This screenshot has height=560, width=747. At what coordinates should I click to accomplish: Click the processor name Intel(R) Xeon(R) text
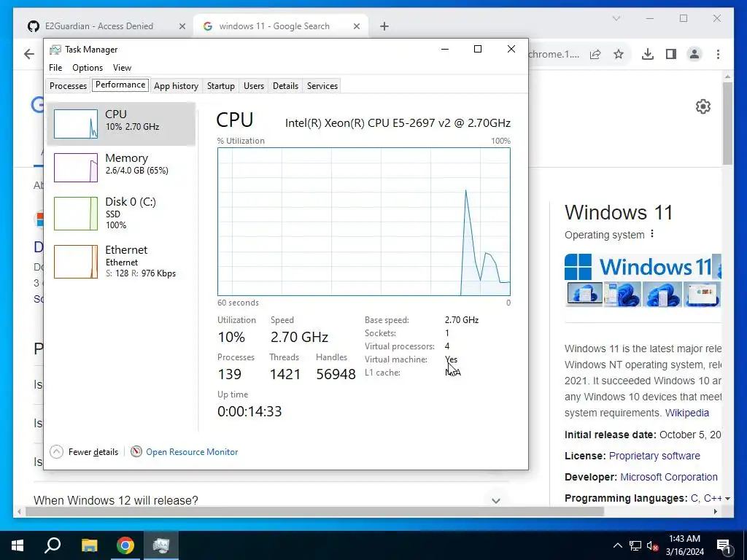point(398,122)
